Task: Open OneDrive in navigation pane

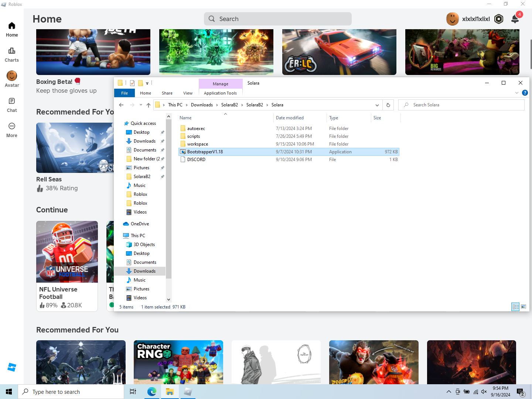Action: (x=140, y=224)
